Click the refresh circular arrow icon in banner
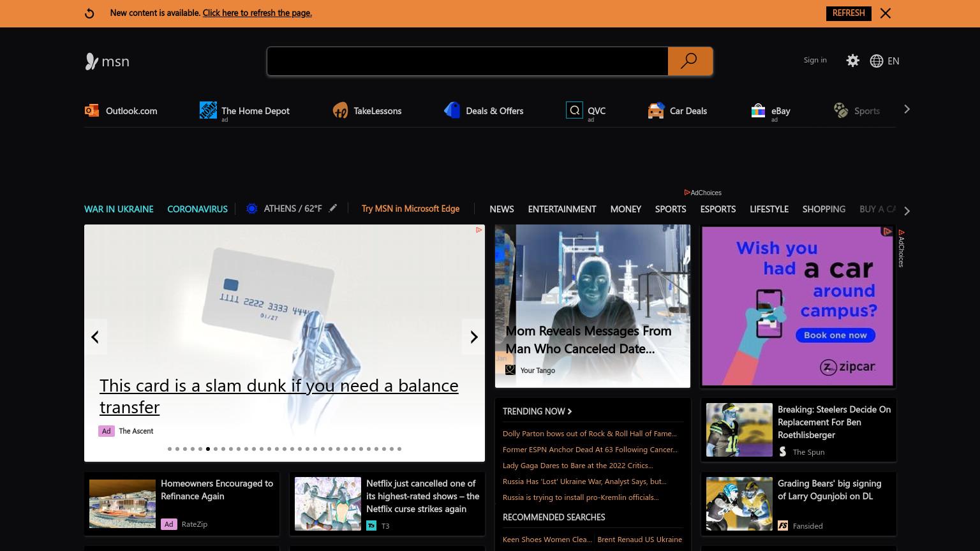The height and width of the screenshot is (551, 980). point(89,13)
